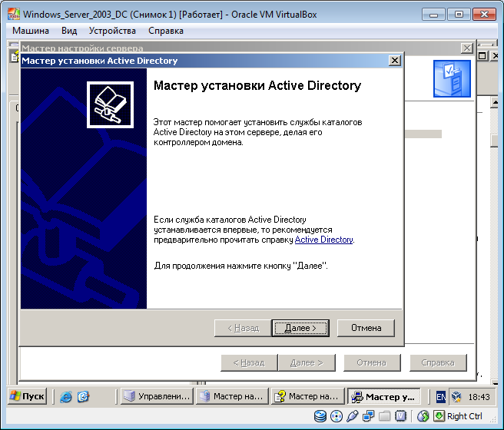Click the EN language indicator
Viewport: 504px width, 430px height.
[441, 397]
